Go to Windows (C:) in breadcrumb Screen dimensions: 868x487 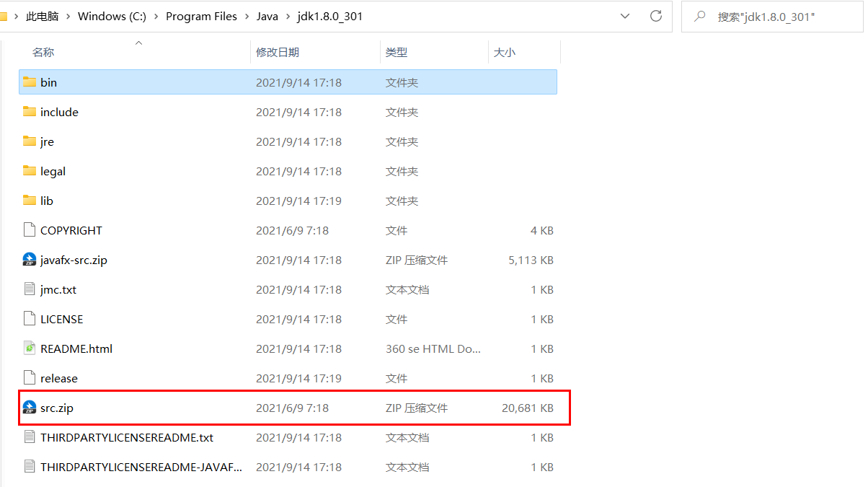[x=112, y=16]
